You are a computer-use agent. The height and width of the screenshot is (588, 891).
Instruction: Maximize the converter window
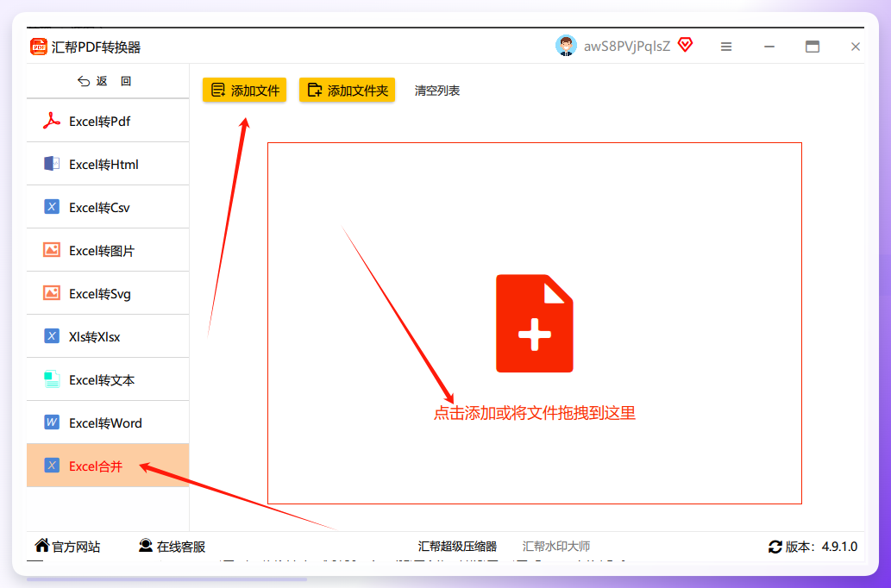coord(813,47)
